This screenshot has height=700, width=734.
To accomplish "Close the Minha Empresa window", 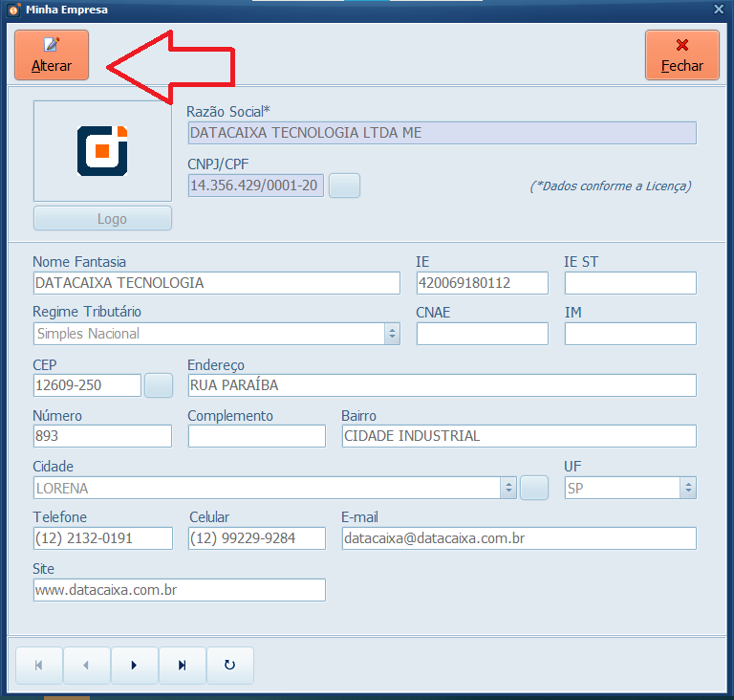I will 719,9.
